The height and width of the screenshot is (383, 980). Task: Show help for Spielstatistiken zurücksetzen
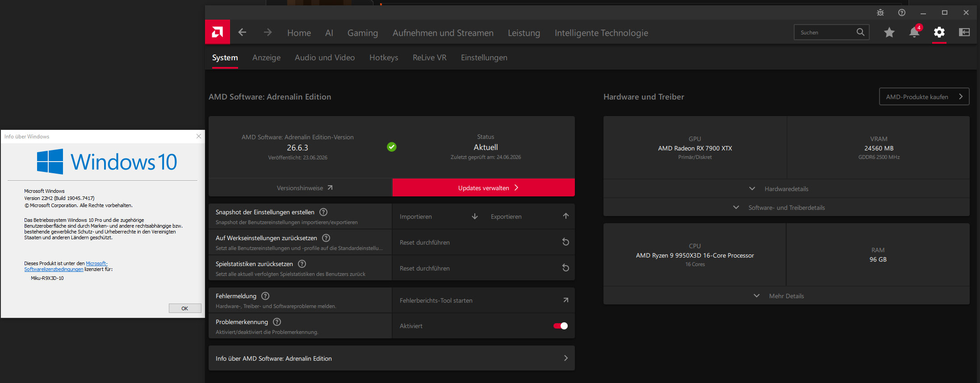coord(302,264)
